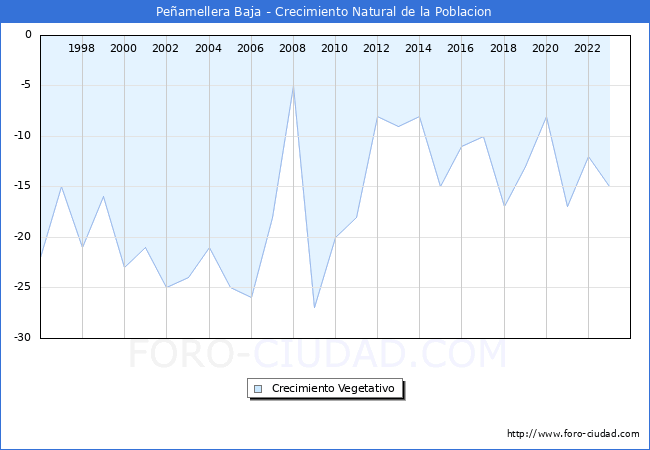Click the 2022 year label
650x450 pixels.
coord(587,48)
